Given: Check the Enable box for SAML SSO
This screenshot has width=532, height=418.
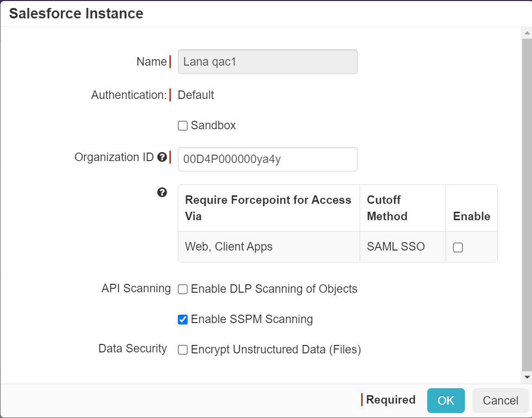Looking at the screenshot, I should coord(457,247).
